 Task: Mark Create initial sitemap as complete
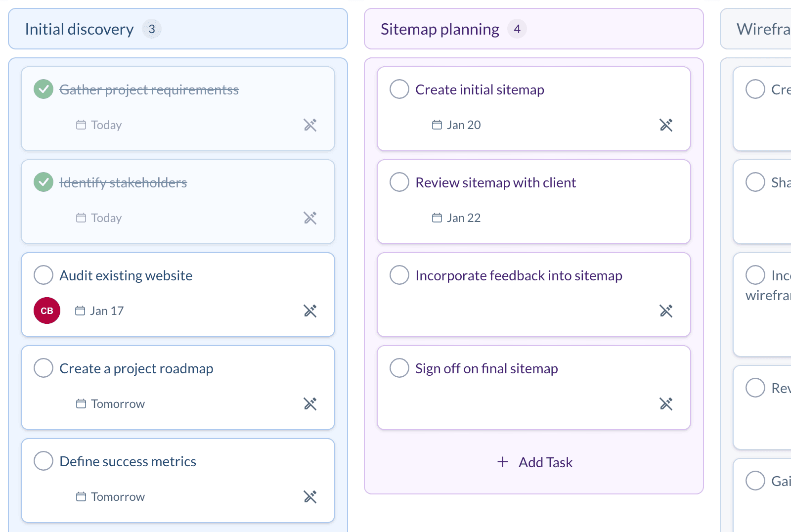tap(399, 89)
